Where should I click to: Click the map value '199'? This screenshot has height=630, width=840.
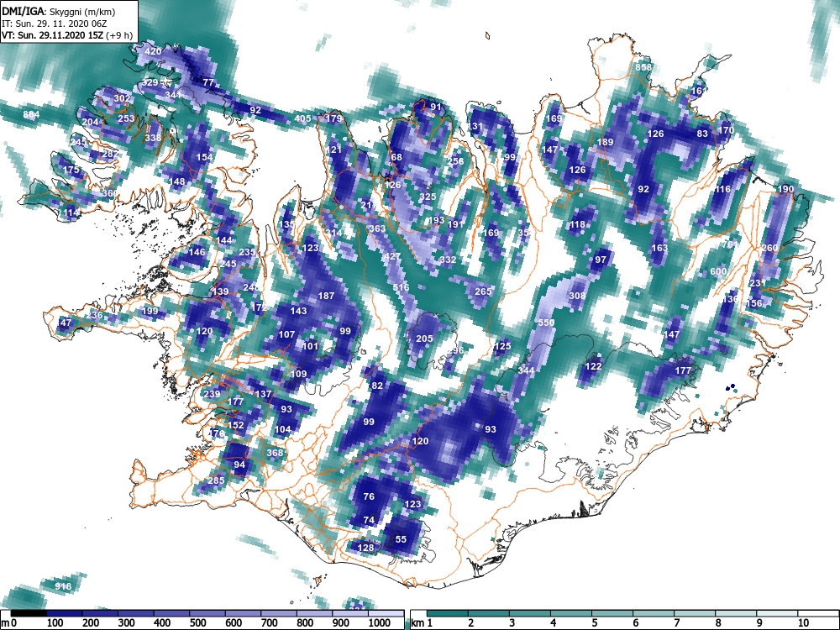coord(150,312)
